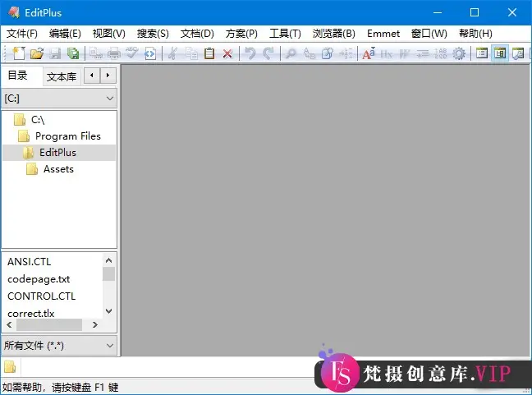Screen dimensions: 532x395
Task: Open the 编辑(E) menu
Action: point(65,34)
